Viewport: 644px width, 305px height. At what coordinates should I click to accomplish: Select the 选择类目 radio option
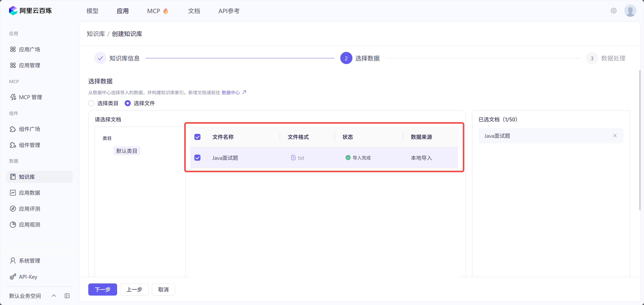(91, 103)
